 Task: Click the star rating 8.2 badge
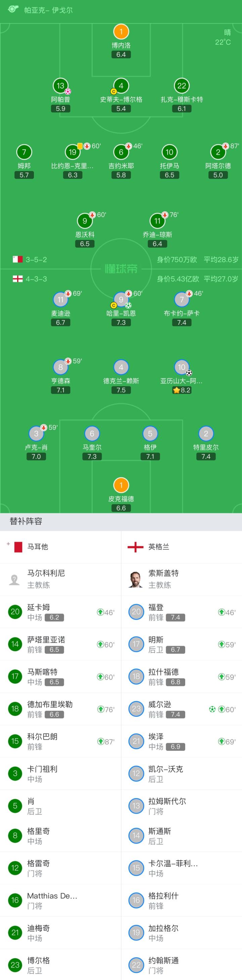click(x=182, y=390)
